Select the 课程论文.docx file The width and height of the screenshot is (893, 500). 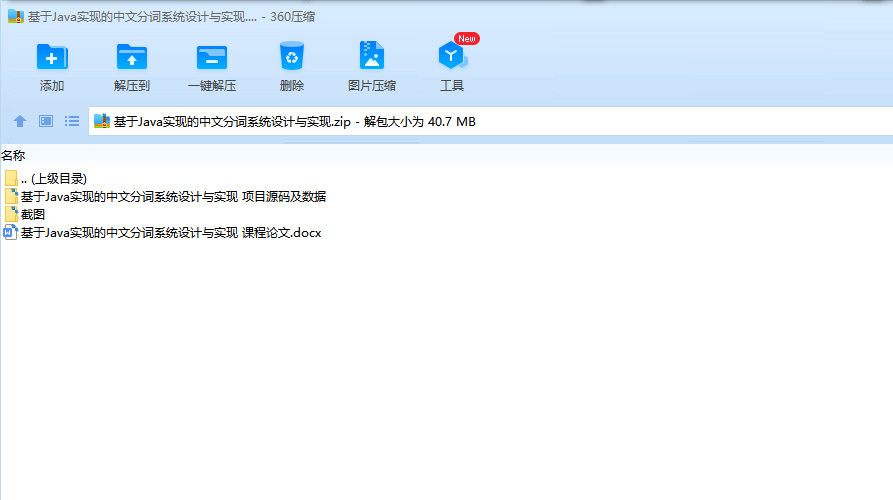coord(162,233)
